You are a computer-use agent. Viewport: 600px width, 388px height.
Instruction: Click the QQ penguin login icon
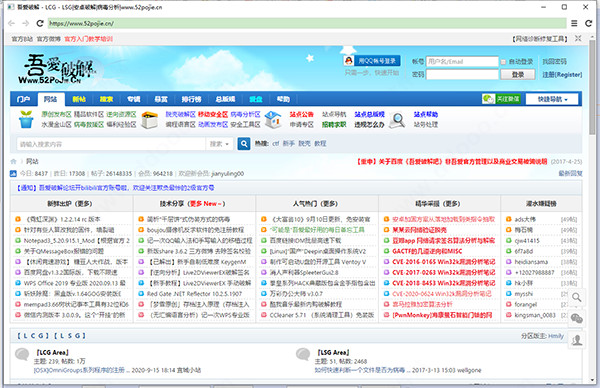point(348,60)
